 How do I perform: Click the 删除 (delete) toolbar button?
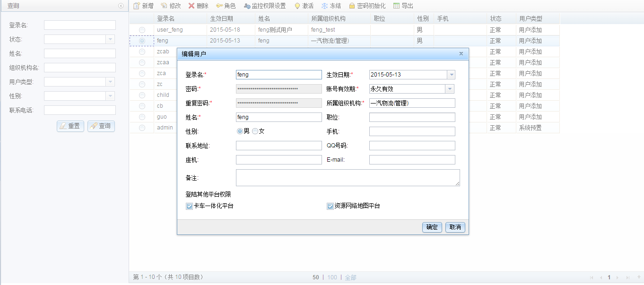[x=198, y=6]
